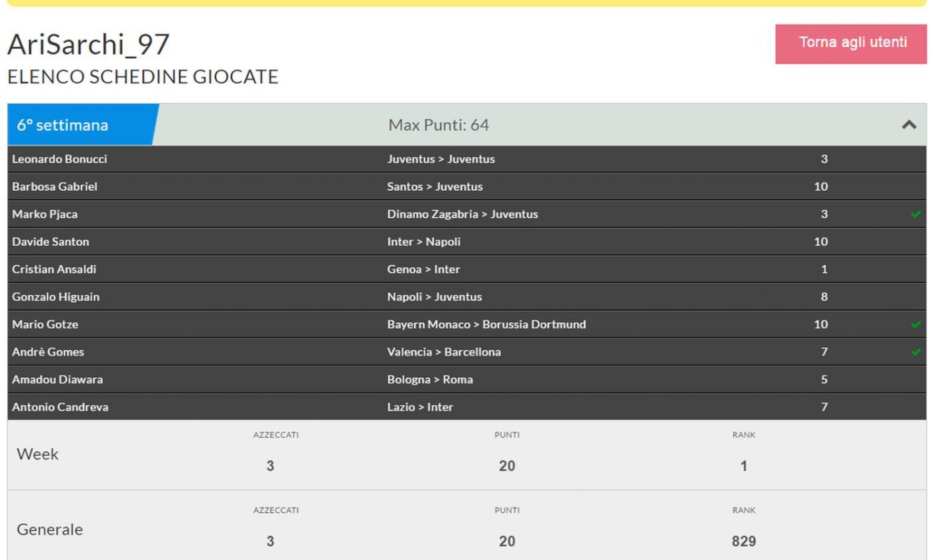Screen dimensions: 934x560
Task: Click the Napoli > Juventus transfer text
Action: coord(434,297)
